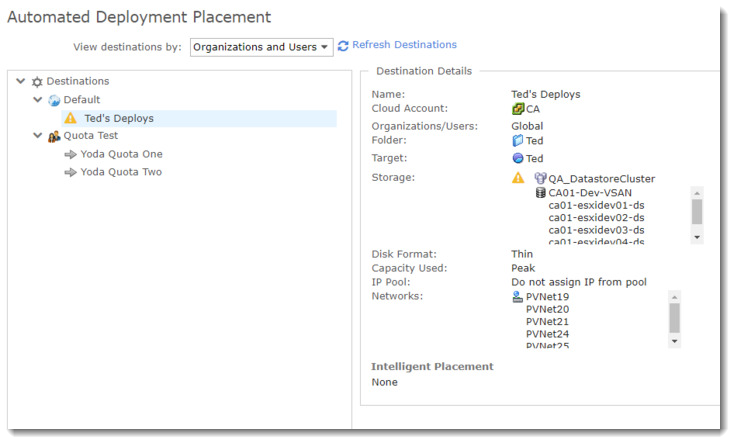Click the ca01-esxidev01-ds entry
This screenshot has height=444, width=735.
click(596, 205)
